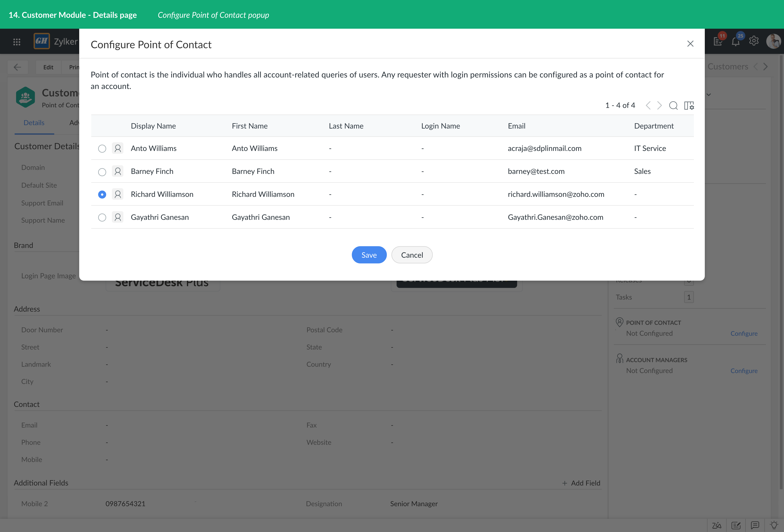Click the Email column header
The height and width of the screenshot is (532, 784).
517,126
